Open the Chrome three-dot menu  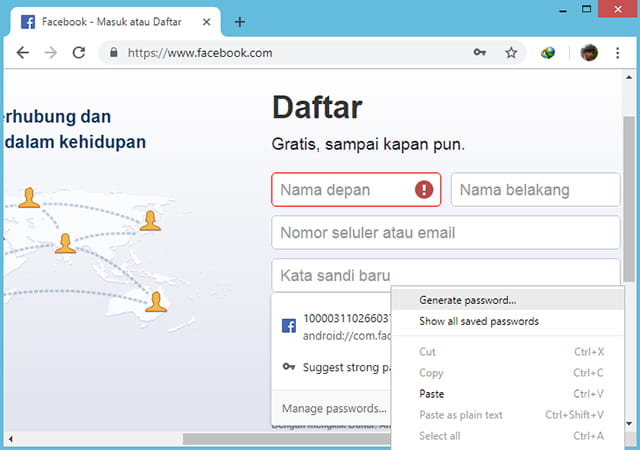(x=618, y=53)
